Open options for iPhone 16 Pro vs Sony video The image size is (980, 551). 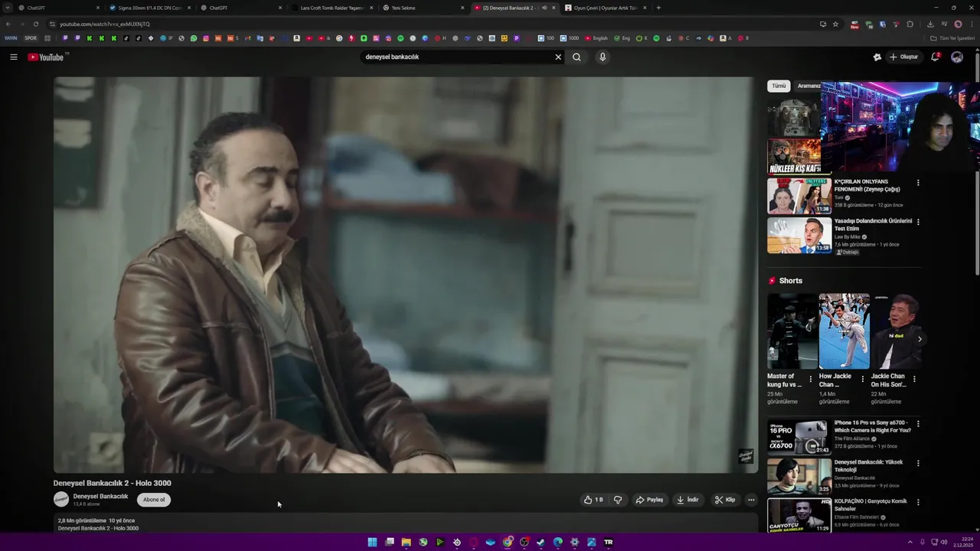click(918, 423)
